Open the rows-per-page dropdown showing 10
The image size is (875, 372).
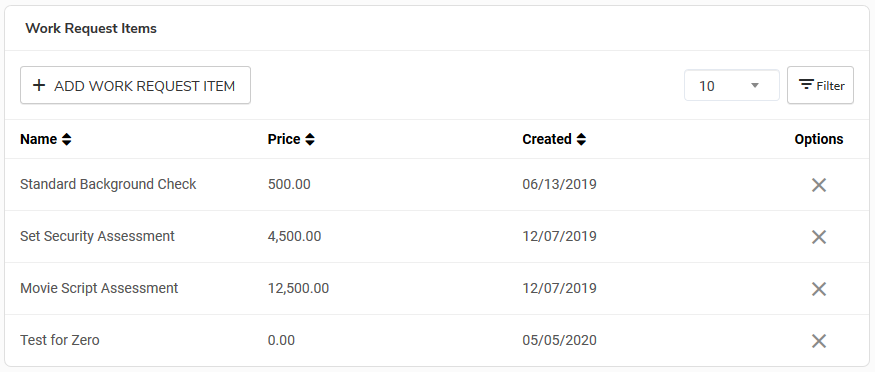click(x=732, y=85)
